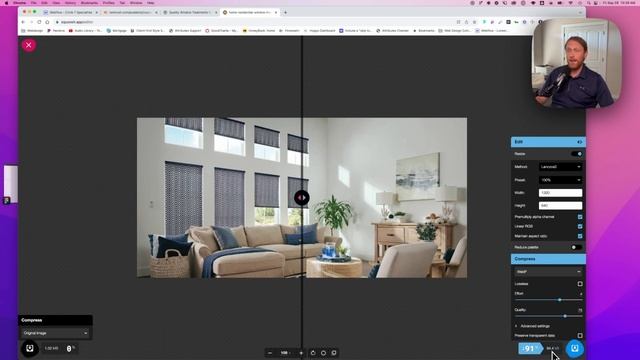Close the editor with the pink X button
The width and height of the screenshot is (640, 360).
(29, 45)
